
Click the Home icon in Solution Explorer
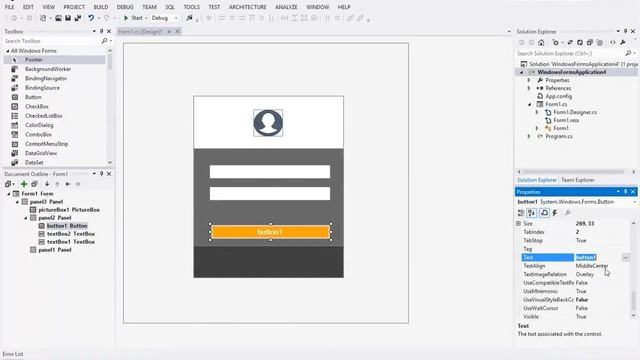[x=541, y=42]
